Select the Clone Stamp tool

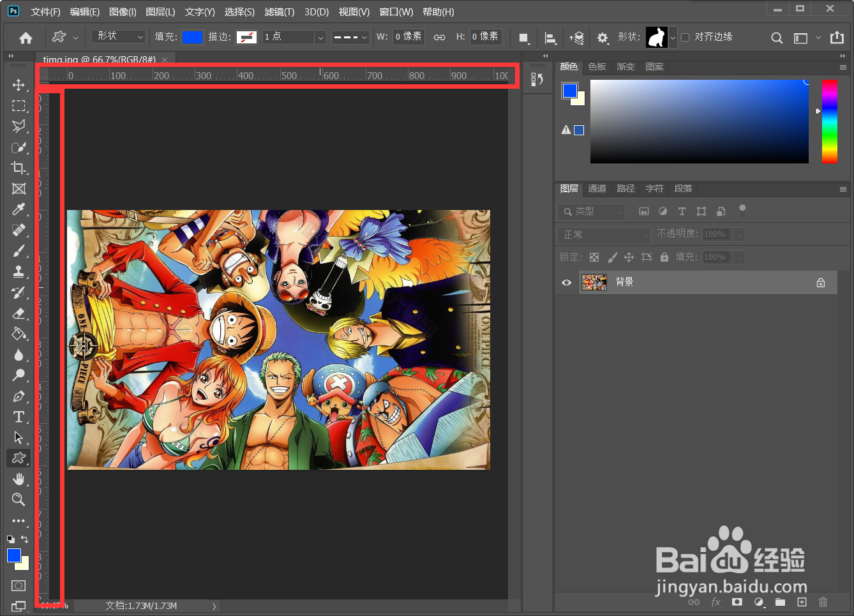[x=19, y=271]
